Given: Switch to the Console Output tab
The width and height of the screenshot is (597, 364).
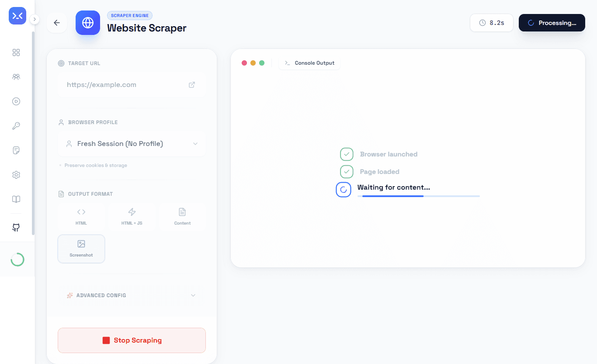Looking at the screenshot, I should (x=309, y=63).
